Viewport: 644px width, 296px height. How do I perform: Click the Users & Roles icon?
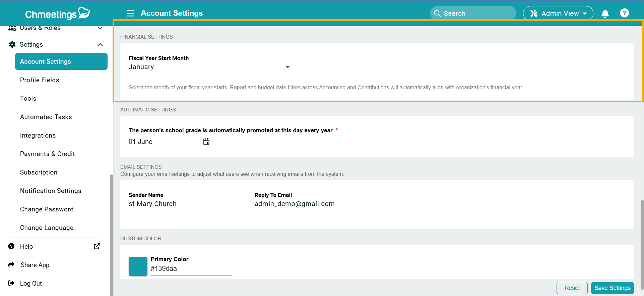[x=12, y=28]
